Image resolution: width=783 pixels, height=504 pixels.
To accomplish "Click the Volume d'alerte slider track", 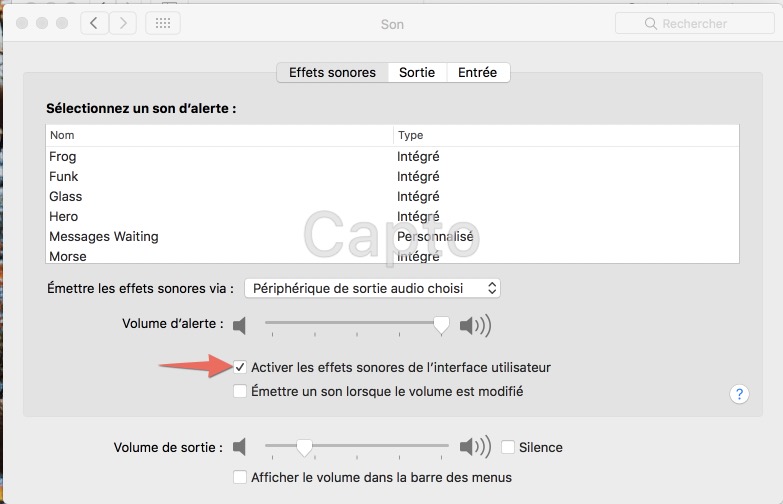I will tap(350, 323).
